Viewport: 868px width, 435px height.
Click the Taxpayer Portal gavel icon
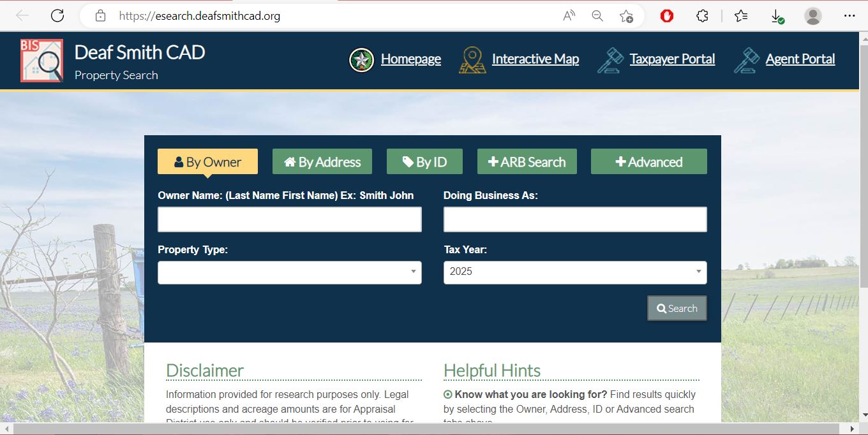point(610,60)
